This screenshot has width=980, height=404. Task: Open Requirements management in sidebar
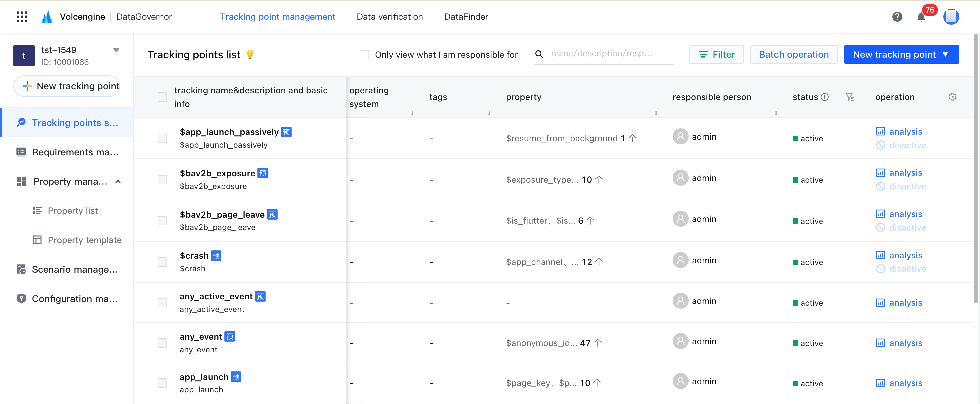[67, 152]
